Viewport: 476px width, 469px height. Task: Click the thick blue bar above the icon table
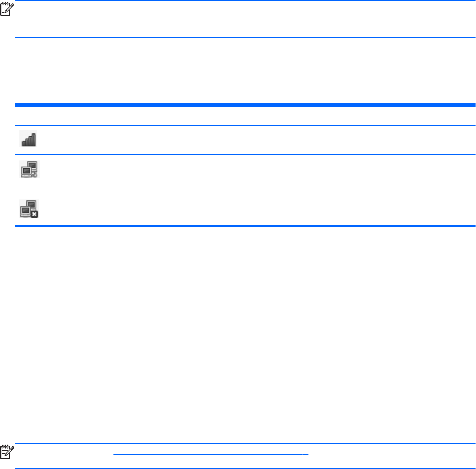click(246, 105)
